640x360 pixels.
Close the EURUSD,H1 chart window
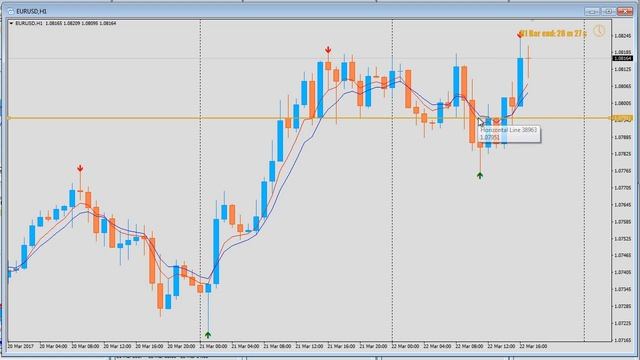click(624, 11)
